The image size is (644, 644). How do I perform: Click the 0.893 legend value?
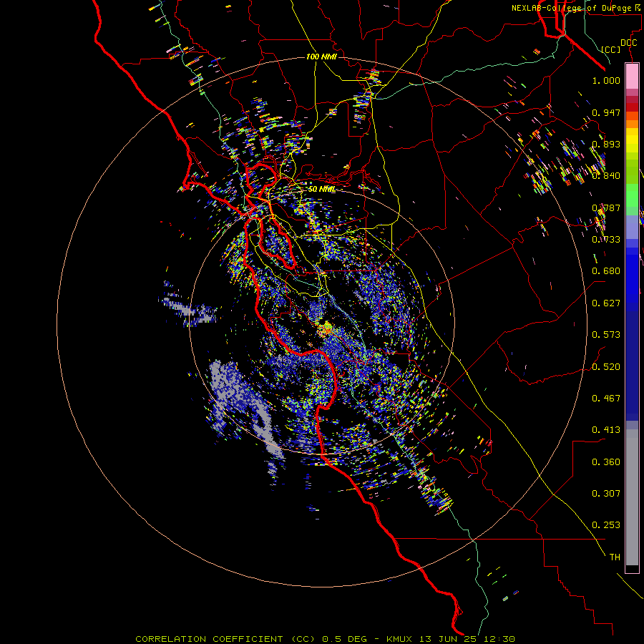click(606, 144)
